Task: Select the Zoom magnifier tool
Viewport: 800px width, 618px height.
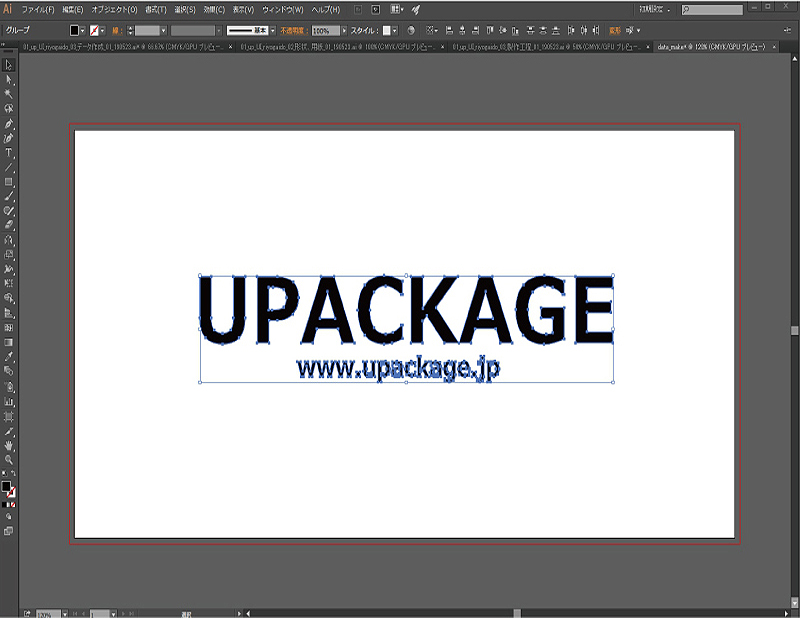Action: pos(8,460)
